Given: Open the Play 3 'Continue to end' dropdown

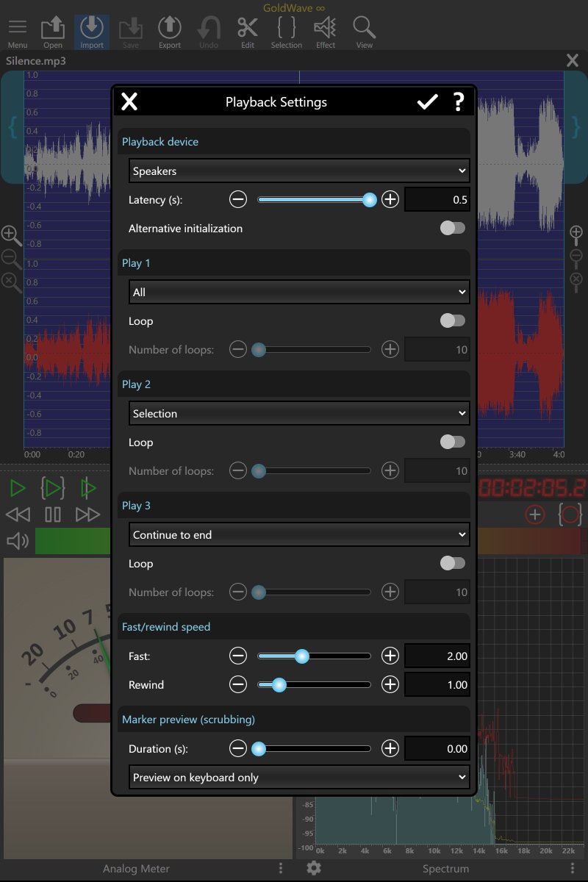Looking at the screenshot, I should (x=299, y=534).
